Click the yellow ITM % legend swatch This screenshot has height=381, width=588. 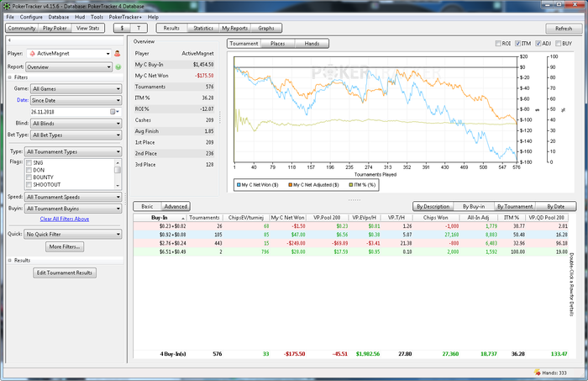(x=351, y=185)
